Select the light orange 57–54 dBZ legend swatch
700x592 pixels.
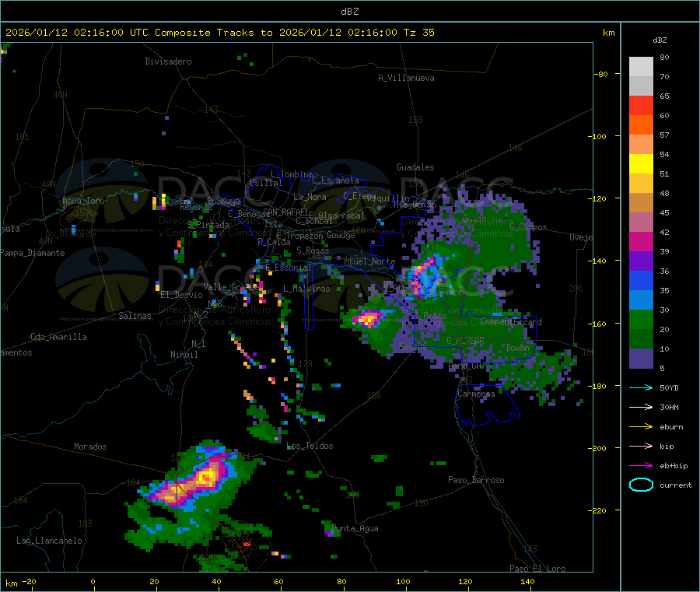(x=641, y=144)
